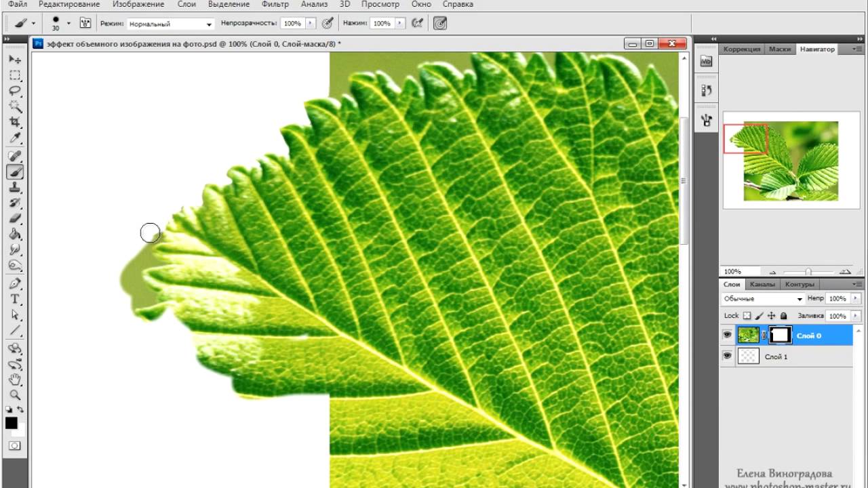Toggle lock position of layer
The height and width of the screenshot is (488, 868).
coord(772,316)
